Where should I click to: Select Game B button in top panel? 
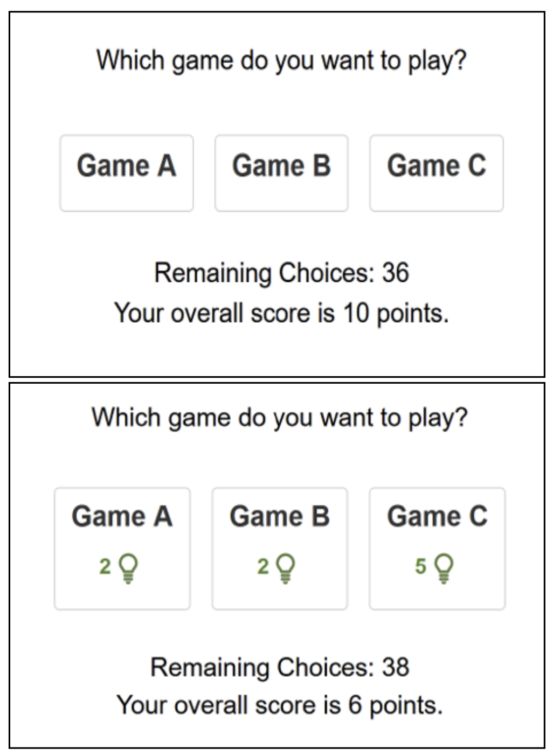pos(281,173)
